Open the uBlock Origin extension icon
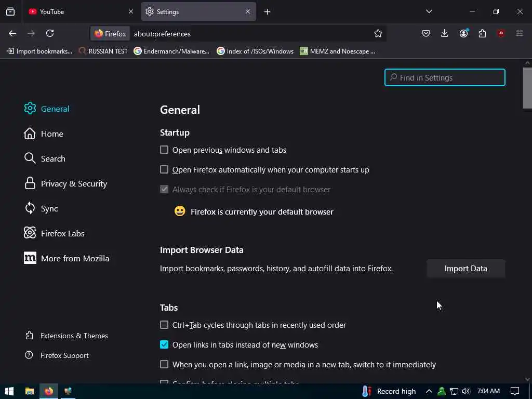Viewport: 532px width, 399px height. click(501, 33)
